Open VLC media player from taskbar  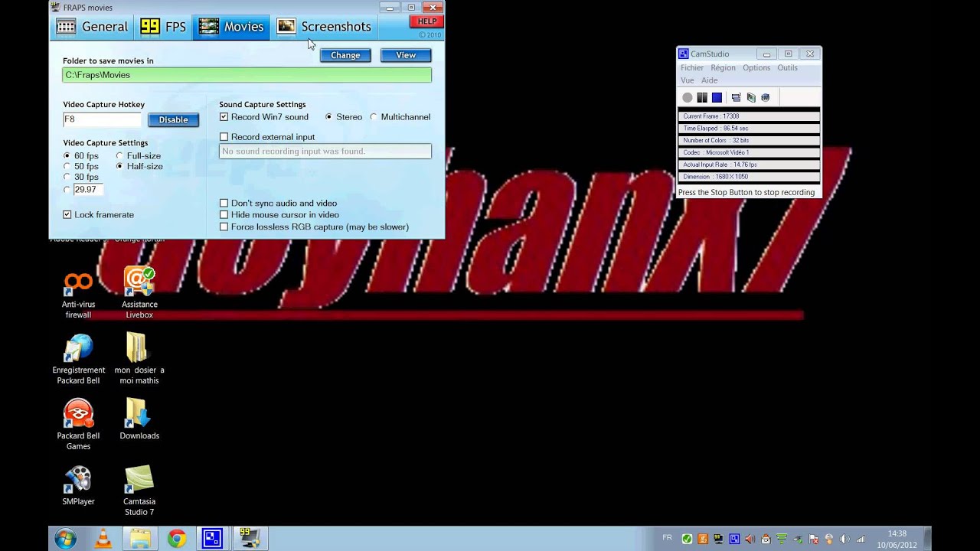pos(102,539)
